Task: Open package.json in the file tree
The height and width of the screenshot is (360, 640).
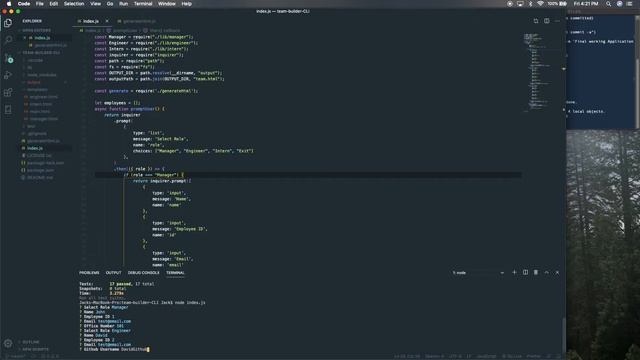Action: [40, 170]
